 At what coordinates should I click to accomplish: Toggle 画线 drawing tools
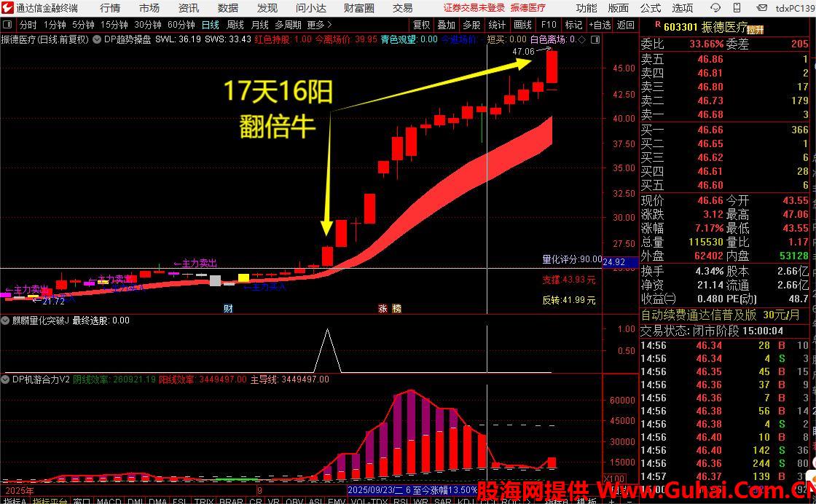522,25
